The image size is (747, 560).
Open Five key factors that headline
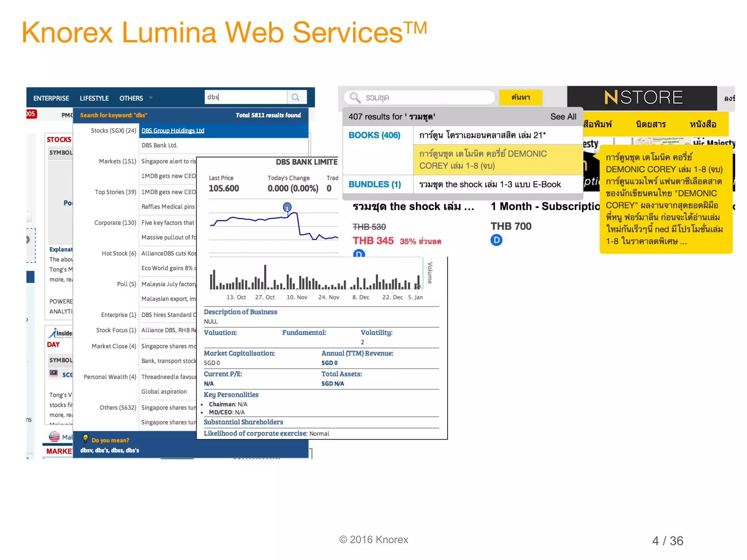[169, 223]
